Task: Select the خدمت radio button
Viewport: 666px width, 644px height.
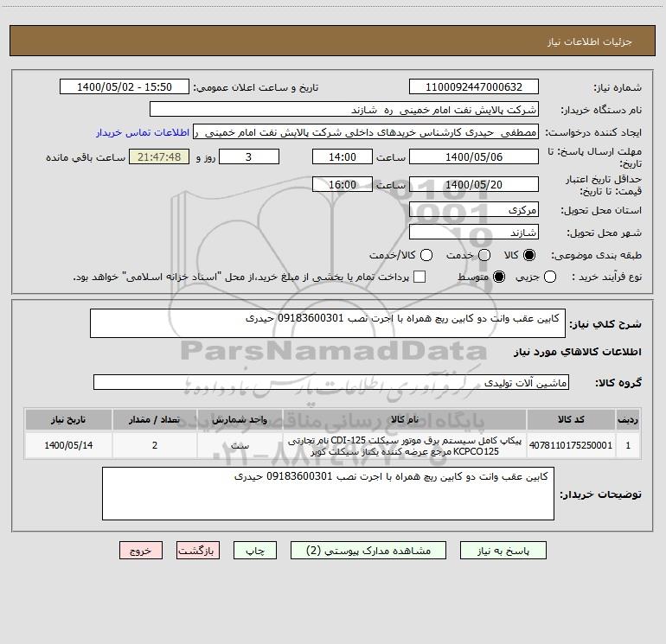Action: [x=484, y=255]
